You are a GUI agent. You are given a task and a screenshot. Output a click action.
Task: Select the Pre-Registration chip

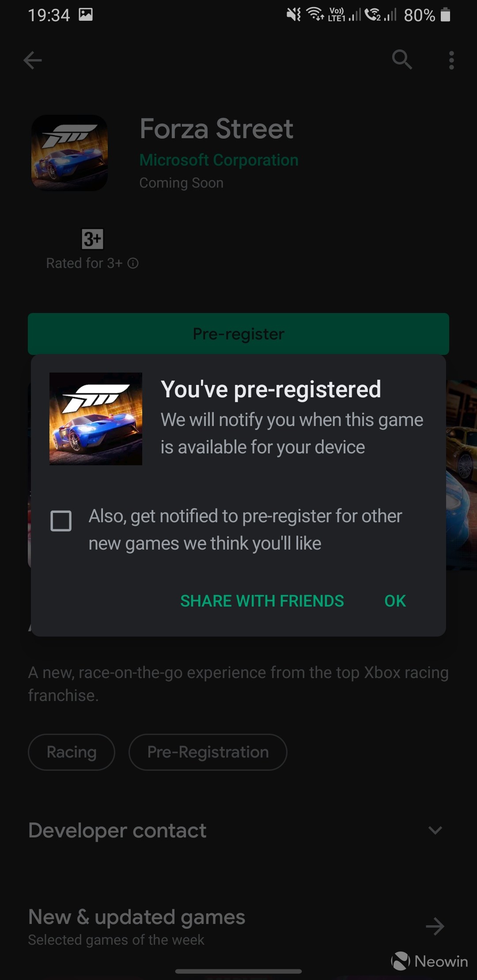(208, 752)
